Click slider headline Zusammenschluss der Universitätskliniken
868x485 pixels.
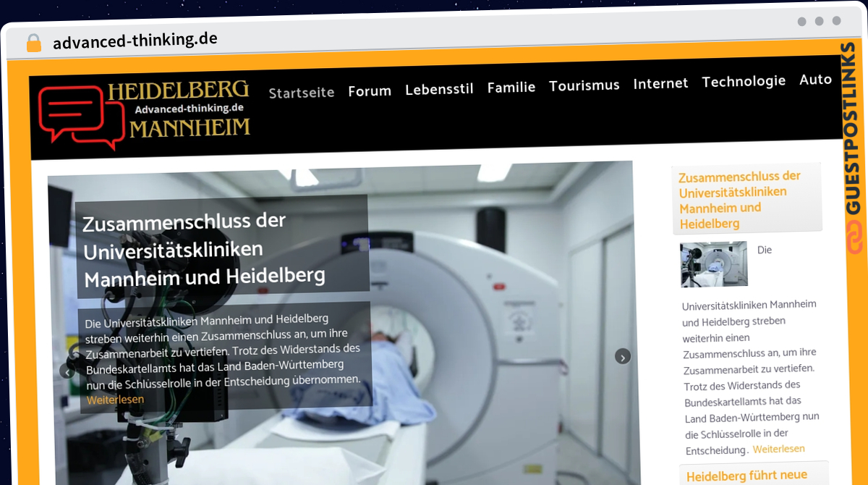(x=205, y=249)
